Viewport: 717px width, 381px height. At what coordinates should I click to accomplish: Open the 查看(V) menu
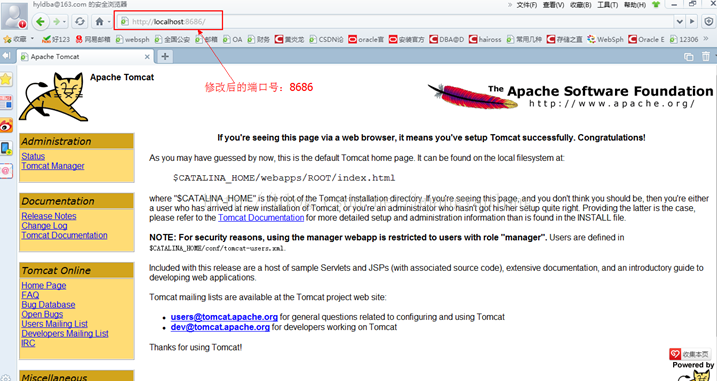pos(553,5)
